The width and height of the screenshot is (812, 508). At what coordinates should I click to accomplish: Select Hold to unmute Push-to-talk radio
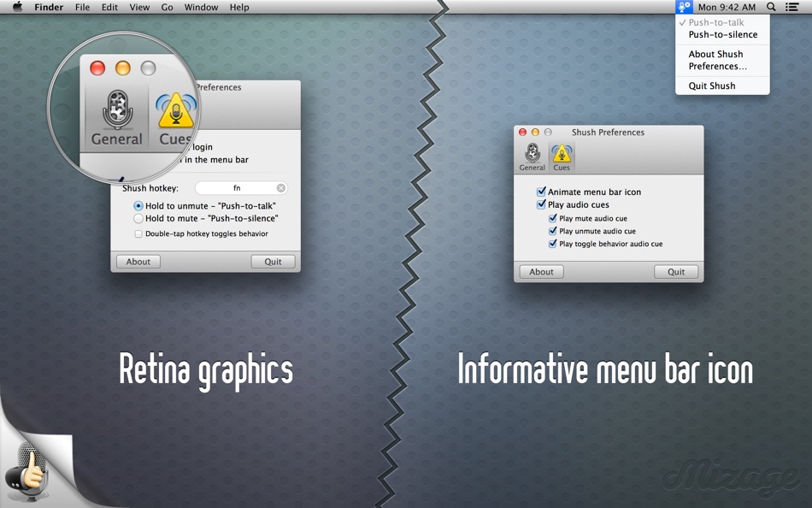[138, 206]
